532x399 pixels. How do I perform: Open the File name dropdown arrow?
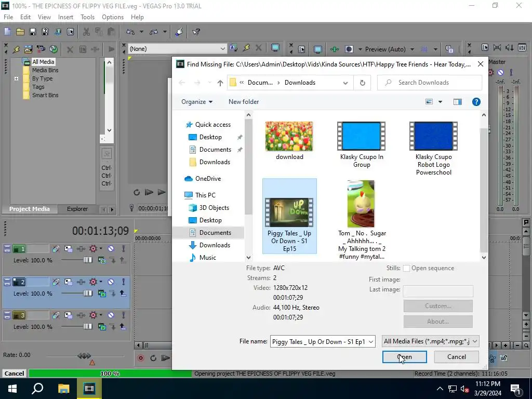pos(371,342)
